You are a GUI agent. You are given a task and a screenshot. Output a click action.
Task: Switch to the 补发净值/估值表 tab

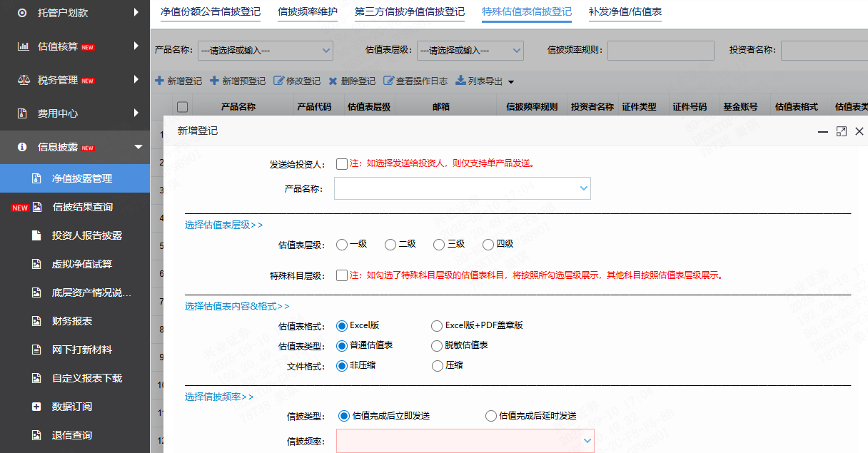(625, 11)
